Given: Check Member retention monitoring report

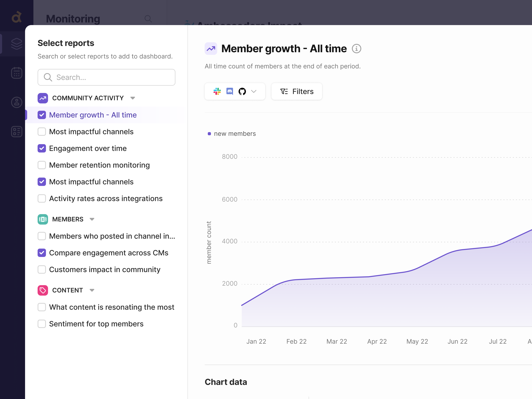Looking at the screenshot, I should click(42, 165).
